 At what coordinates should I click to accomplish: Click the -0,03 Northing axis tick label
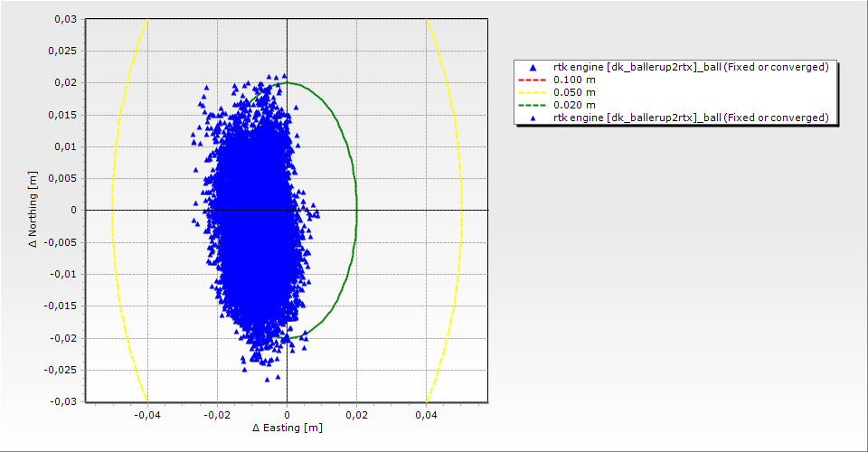point(63,401)
